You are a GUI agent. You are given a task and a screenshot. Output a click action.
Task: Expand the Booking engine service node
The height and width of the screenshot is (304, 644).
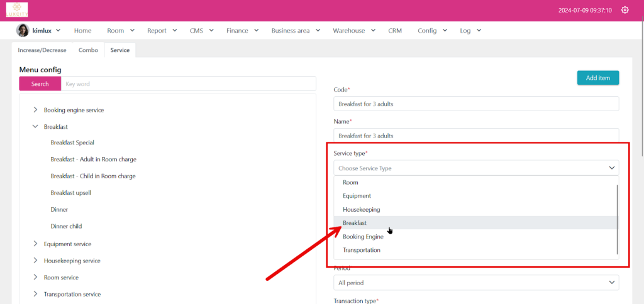click(x=35, y=110)
